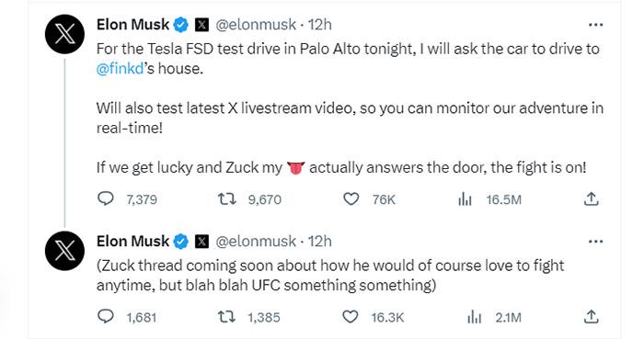
Task: Reply to the Palo Alto FSD tweet
Action: pyautogui.click(x=106, y=198)
